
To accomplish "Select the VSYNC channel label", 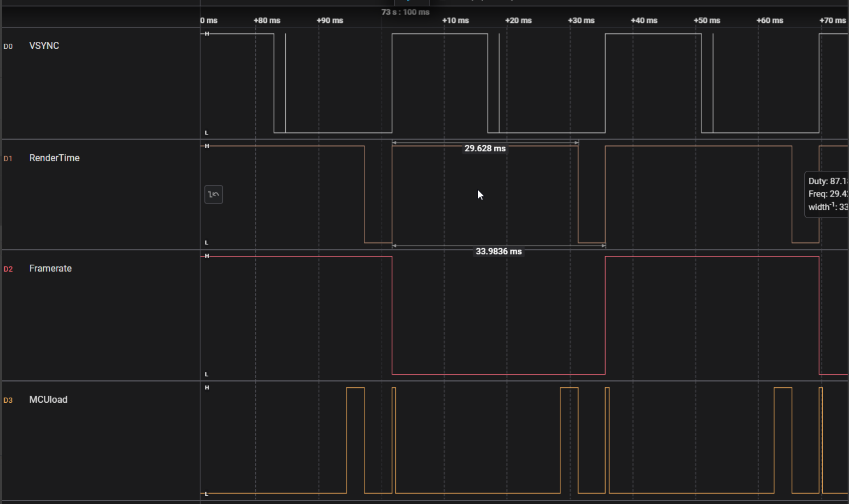I will click(x=44, y=46).
